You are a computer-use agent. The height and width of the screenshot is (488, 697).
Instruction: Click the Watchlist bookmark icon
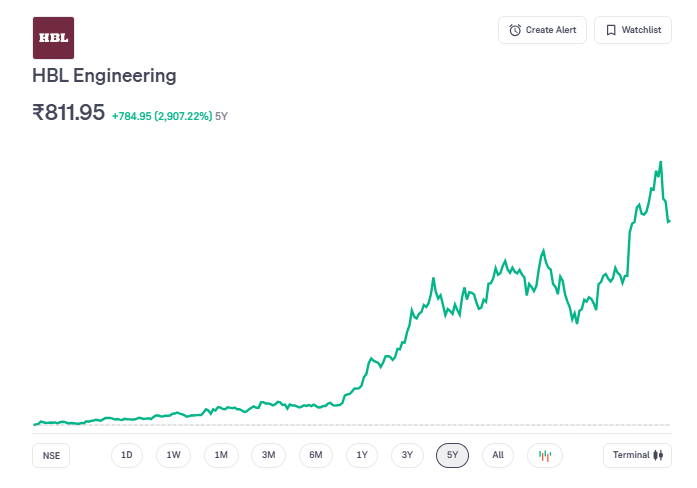[x=610, y=30]
